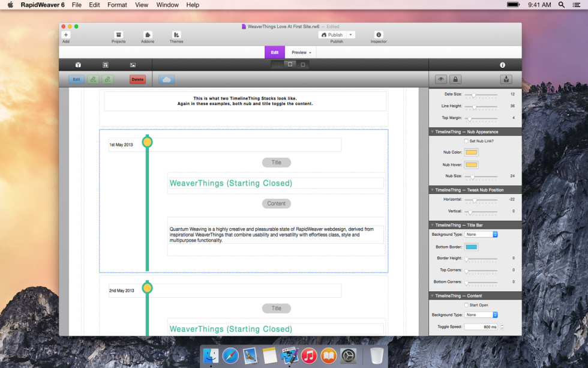Collapse the Tweak Nub Position section
This screenshot has height=368, width=588.
[x=432, y=190]
